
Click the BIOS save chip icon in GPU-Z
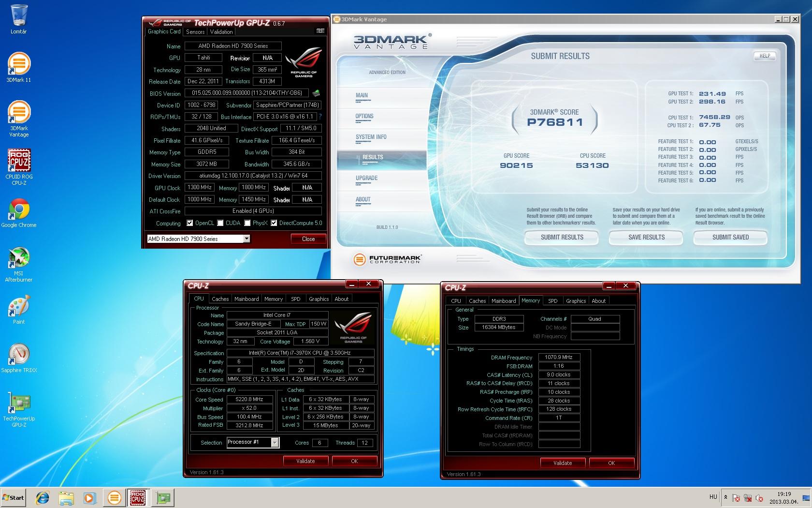(316, 93)
